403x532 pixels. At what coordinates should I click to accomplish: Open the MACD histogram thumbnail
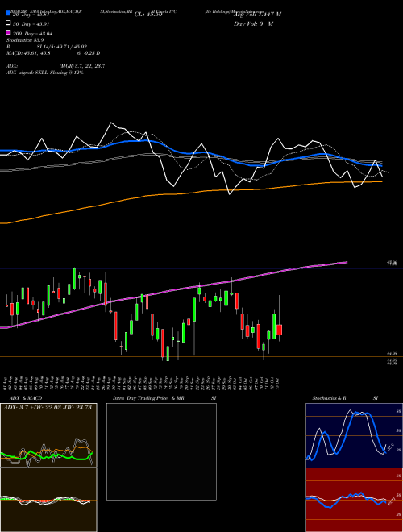pyautogui.click(x=48, y=500)
